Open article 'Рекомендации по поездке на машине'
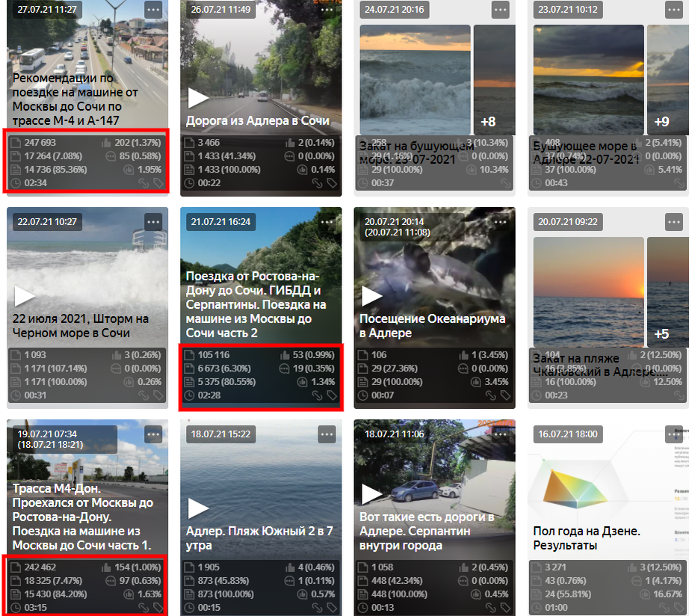The width and height of the screenshot is (695, 616). [x=75, y=99]
